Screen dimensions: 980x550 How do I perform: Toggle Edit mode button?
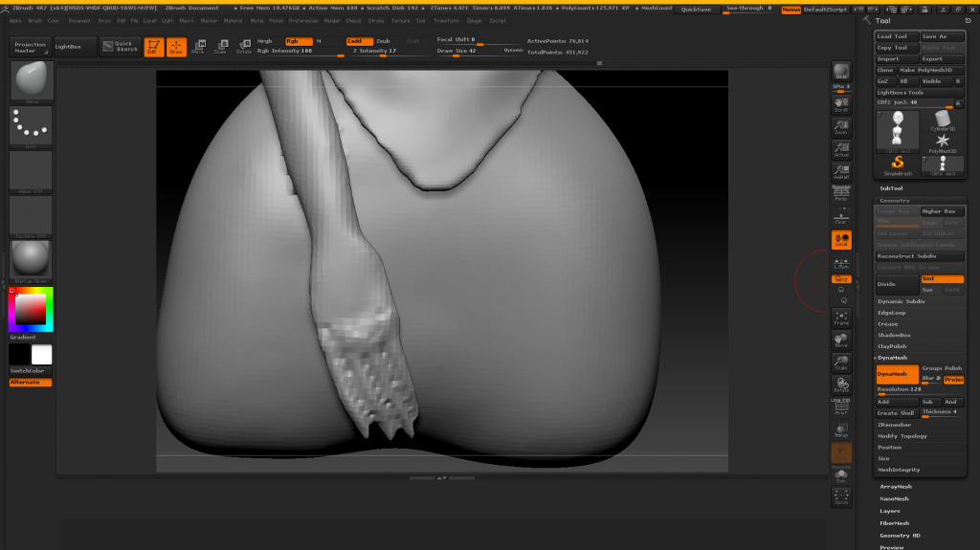point(154,47)
